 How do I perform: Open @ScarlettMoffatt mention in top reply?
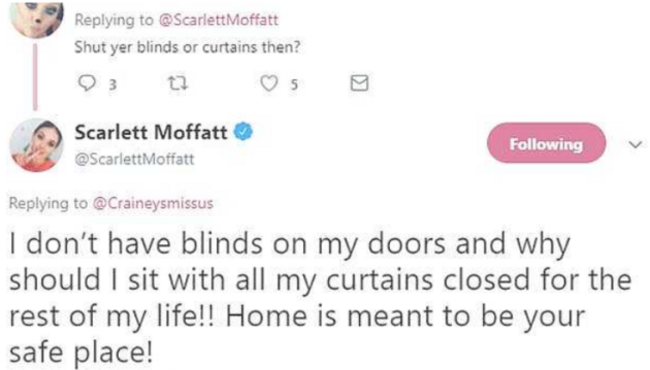pos(218,20)
